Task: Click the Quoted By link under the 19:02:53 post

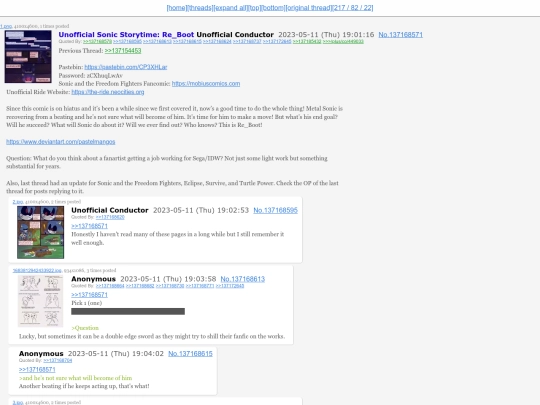Action: (110, 217)
